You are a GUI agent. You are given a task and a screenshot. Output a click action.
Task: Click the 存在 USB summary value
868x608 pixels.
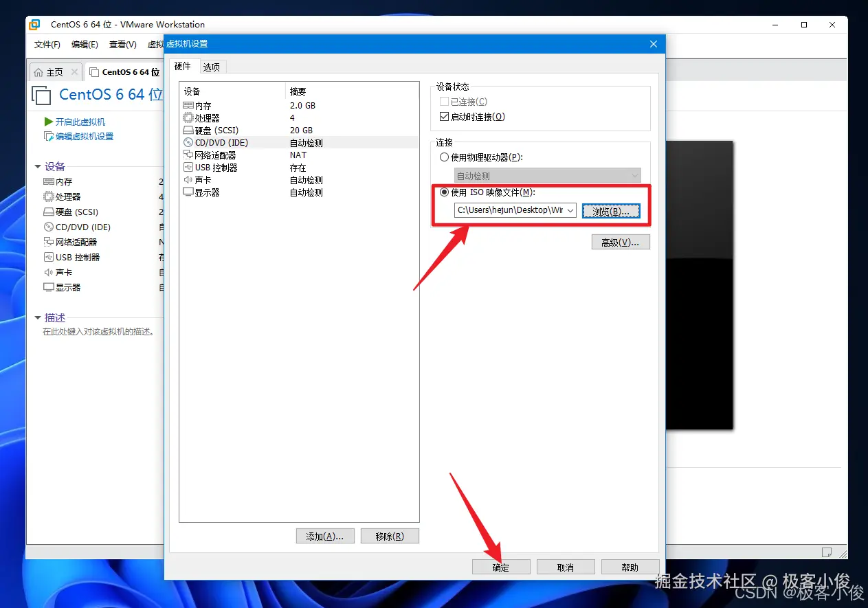298,168
